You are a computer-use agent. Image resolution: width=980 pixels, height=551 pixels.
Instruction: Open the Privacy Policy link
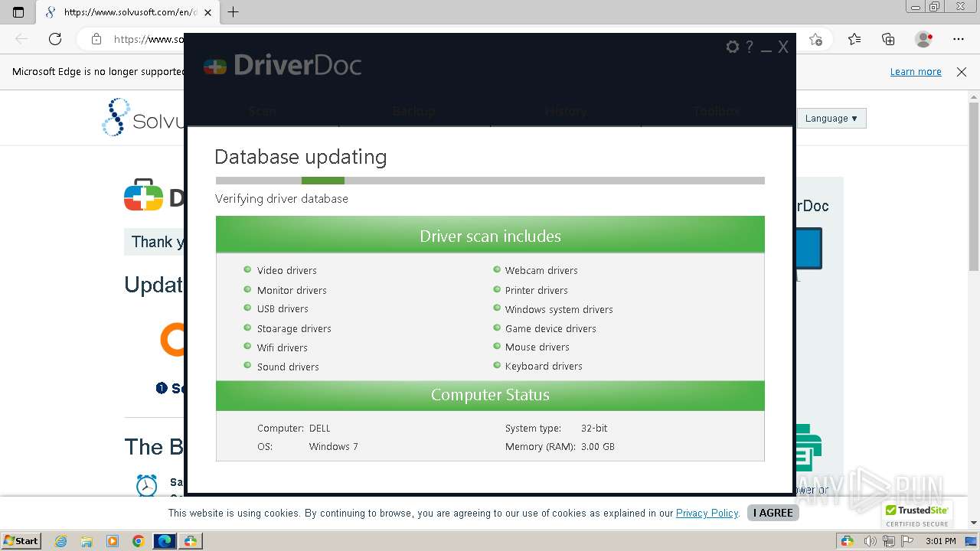tap(707, 514)
